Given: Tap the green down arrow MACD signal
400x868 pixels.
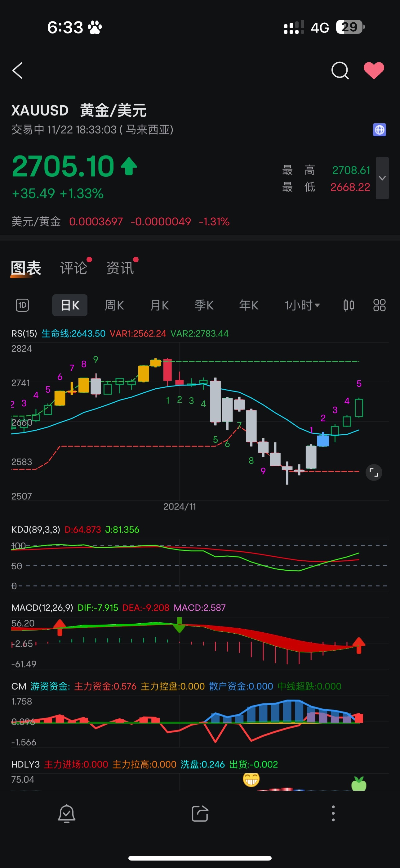Looking at the screenshot, I should click(180, 625).
